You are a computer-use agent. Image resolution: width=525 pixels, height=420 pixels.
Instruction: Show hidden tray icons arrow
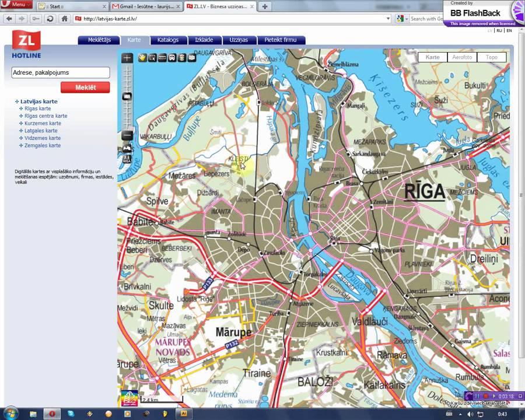point(460,414)
